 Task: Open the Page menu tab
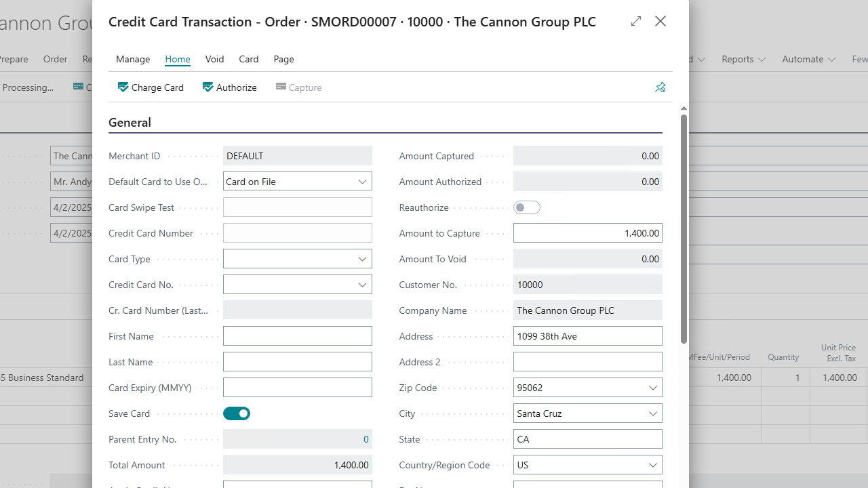[x=283, y=59]
